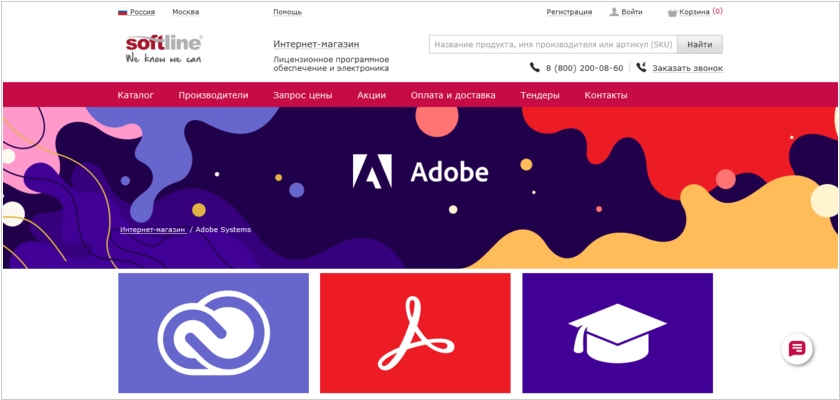Open the Adobe Acrobat tile
Image resolution: width=840 pixels, height=400 pixels.
click(415, 333)
